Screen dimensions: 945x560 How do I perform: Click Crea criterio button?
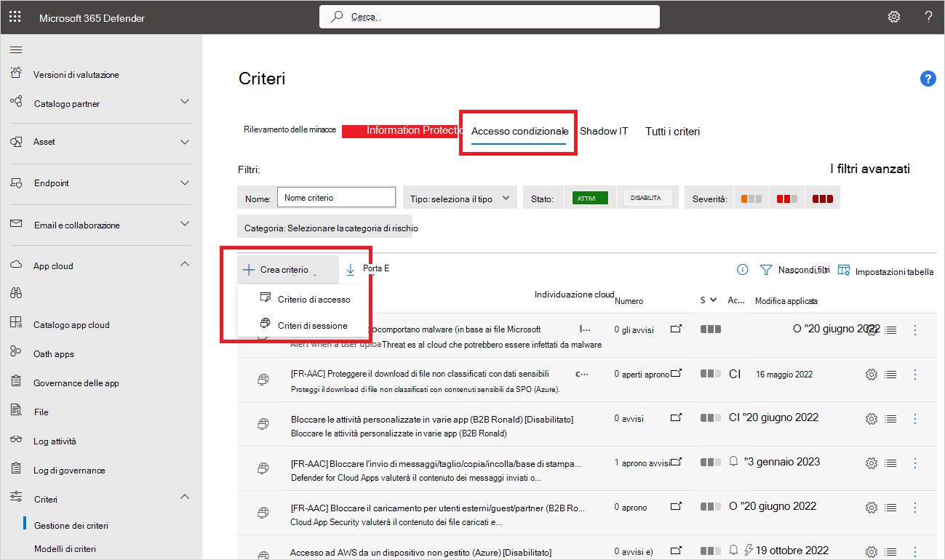click(x=288, y=270)
